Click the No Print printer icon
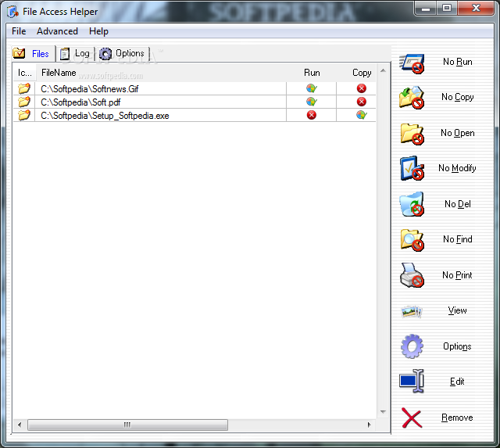500x448 pixels. 412,275
